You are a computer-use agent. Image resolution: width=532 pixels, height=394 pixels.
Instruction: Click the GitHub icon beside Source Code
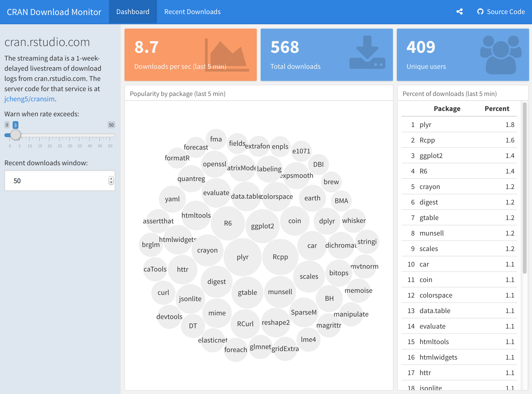point(480,12)
